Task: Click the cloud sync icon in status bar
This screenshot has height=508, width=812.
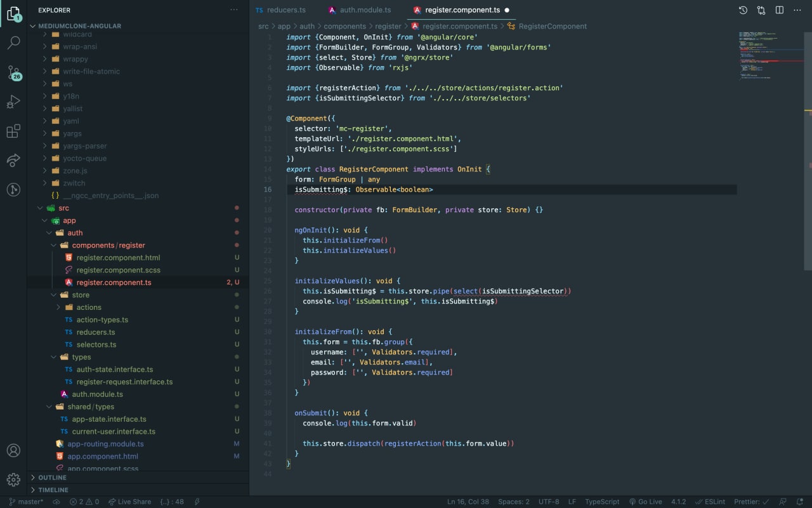Action: [x=56, y=502]
